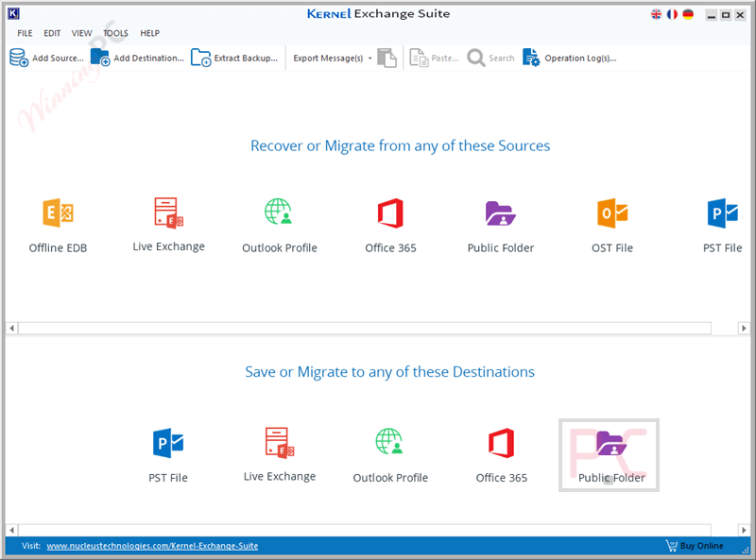
Task: Select Office 365 as destination
Action: 502,455
